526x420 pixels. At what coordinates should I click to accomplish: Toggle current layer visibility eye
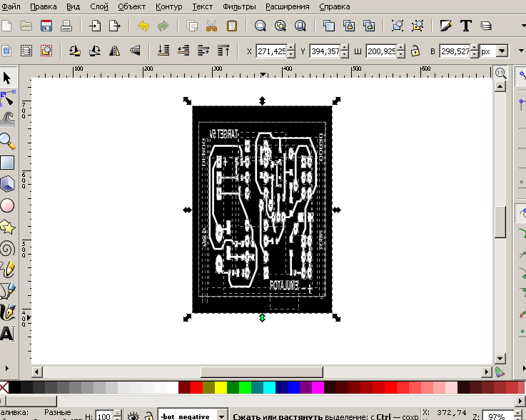(x=133, y=416)
